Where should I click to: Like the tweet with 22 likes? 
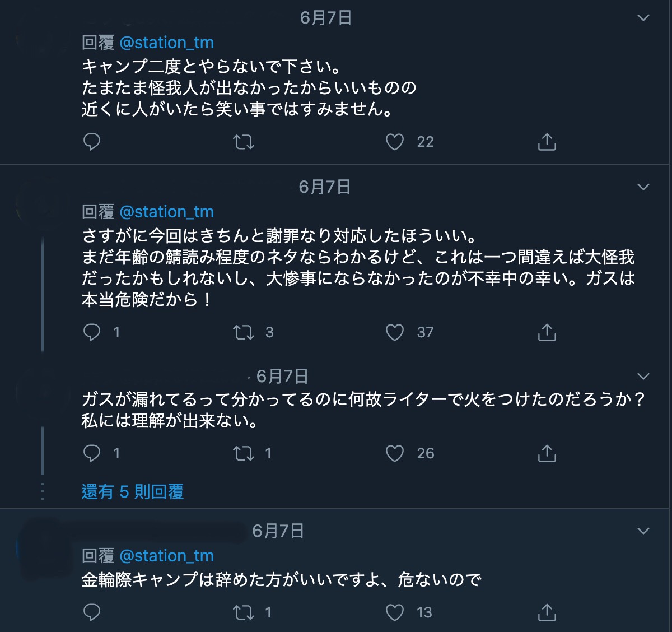tap(394, 142)
